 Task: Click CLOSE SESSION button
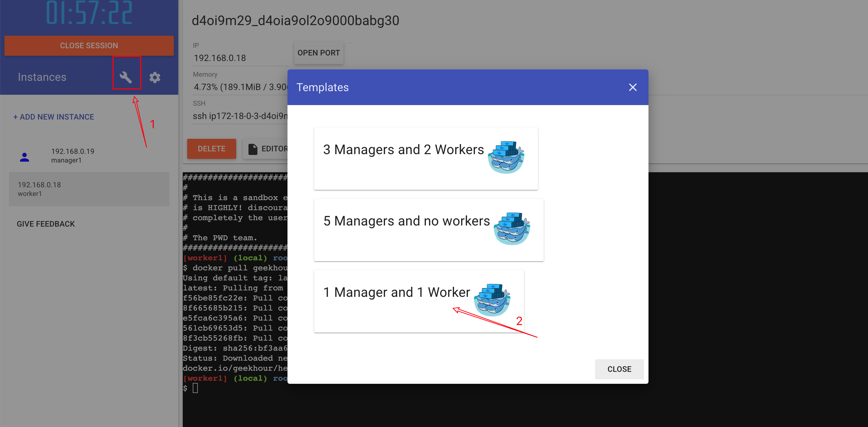click(89, 45)
